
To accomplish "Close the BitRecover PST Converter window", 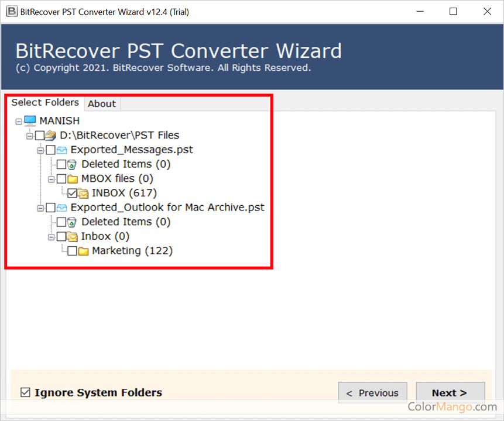I will (487, 12).
